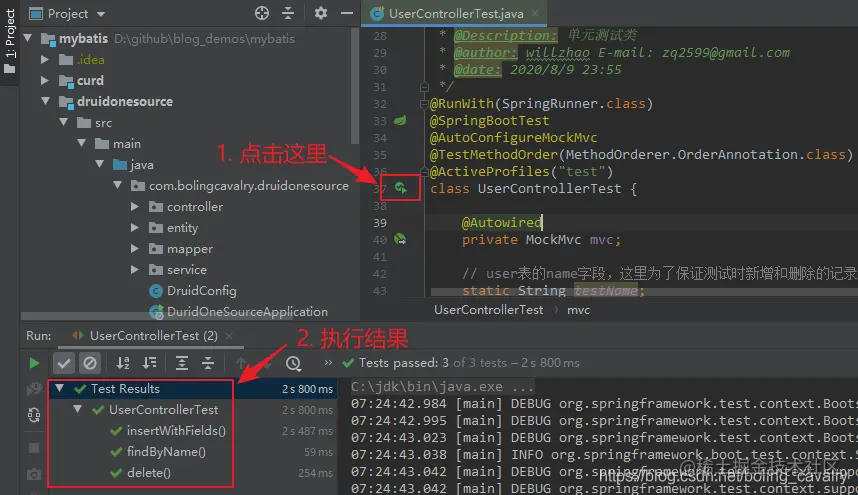Click the vertical 1: Project tool tab
This screenshot has width=858, height=495.
click(9, 42)
